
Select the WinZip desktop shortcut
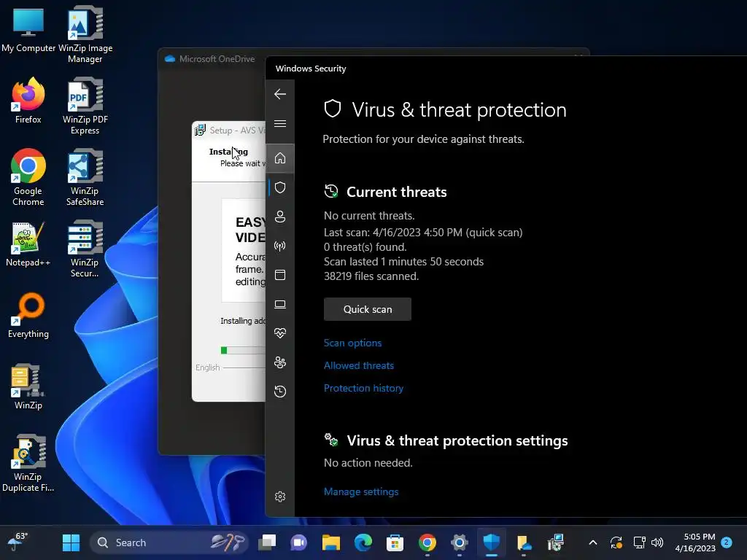click(x=28, y=386)
